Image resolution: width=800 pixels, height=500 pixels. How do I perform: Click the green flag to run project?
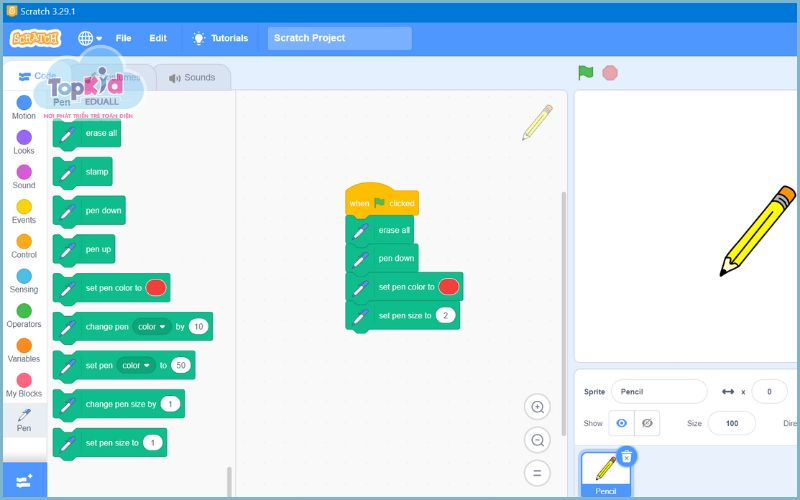pyautogui.click(x=586, y=73)
